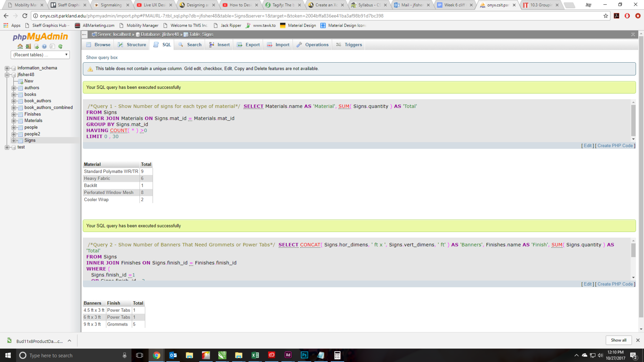The width and height of the screenshot is (644, 362).
Task: Expand the Finishes table node
Action: pos(14,114)
